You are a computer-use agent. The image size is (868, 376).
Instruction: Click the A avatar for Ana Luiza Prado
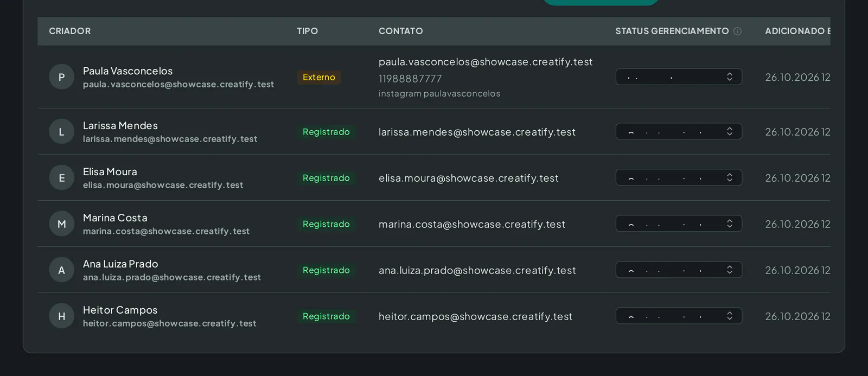point(62,270)
